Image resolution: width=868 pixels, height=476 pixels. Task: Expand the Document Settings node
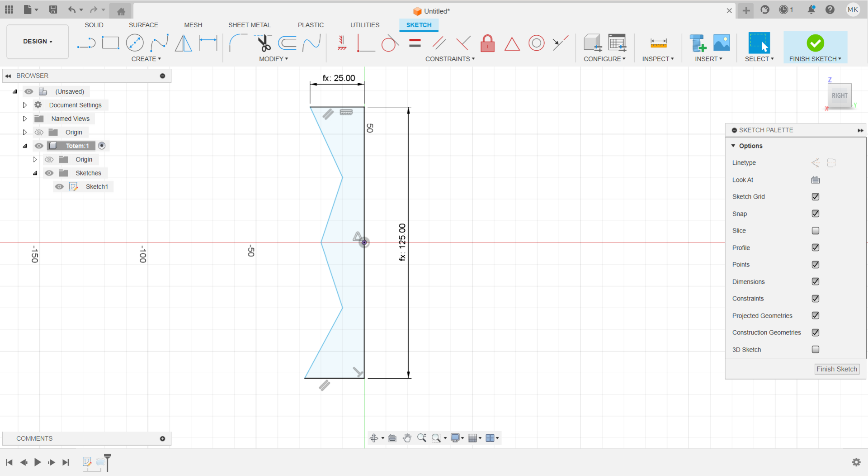pyautogui.click(x=25, y=105)
